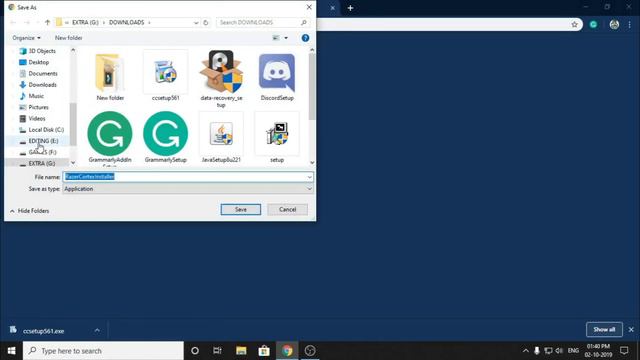Open the File name dropdown list
This screenshot has width=640, height=360.
point(309,177)
